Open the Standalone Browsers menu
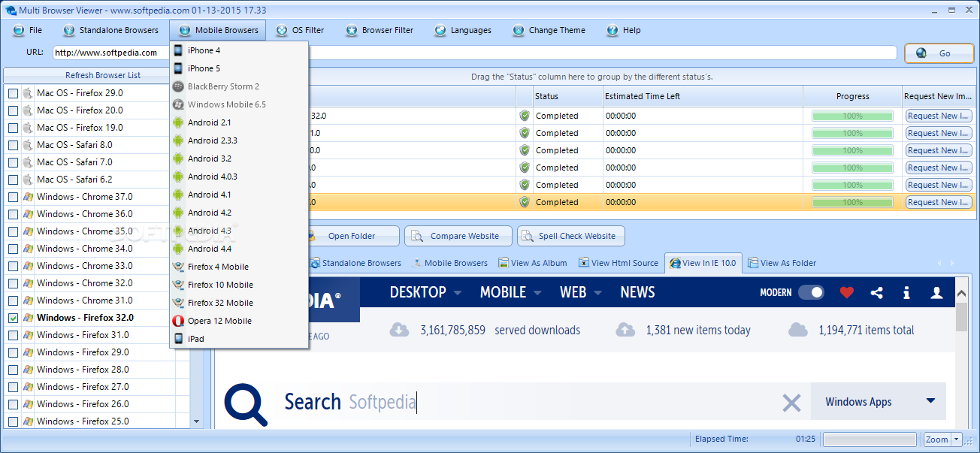This screenshot has height=453, width=980. pyautogui.click(x=111, y=30)
